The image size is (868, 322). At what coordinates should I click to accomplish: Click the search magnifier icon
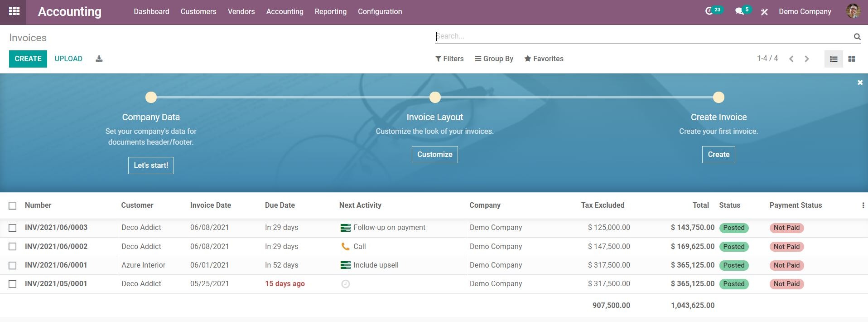(857, 37)
